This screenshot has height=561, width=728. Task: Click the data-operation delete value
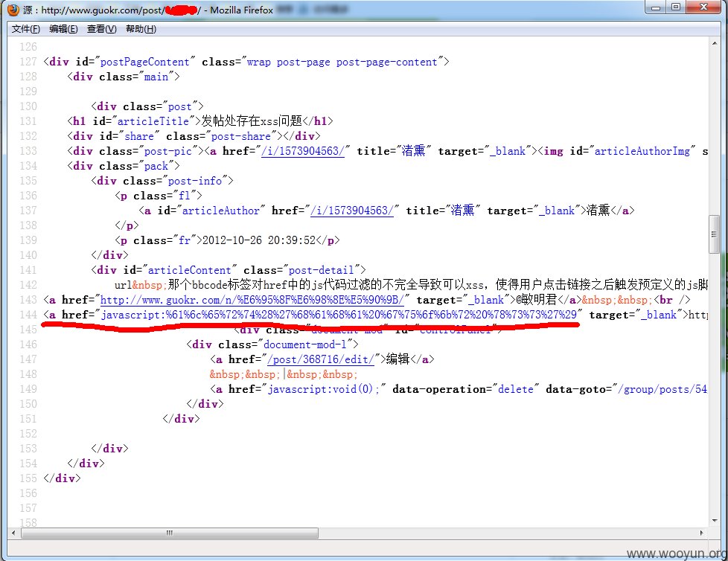[x=516, y=389]
